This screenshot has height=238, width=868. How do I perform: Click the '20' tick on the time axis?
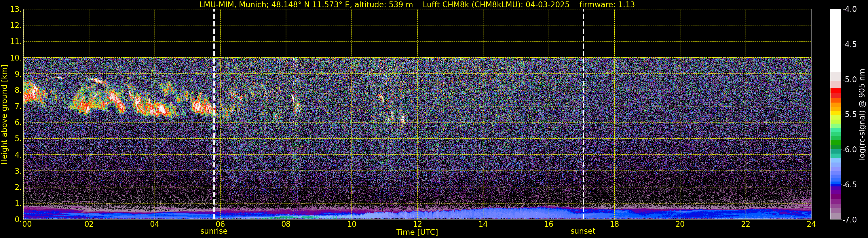pyautogui.click(x=680, y=224)
